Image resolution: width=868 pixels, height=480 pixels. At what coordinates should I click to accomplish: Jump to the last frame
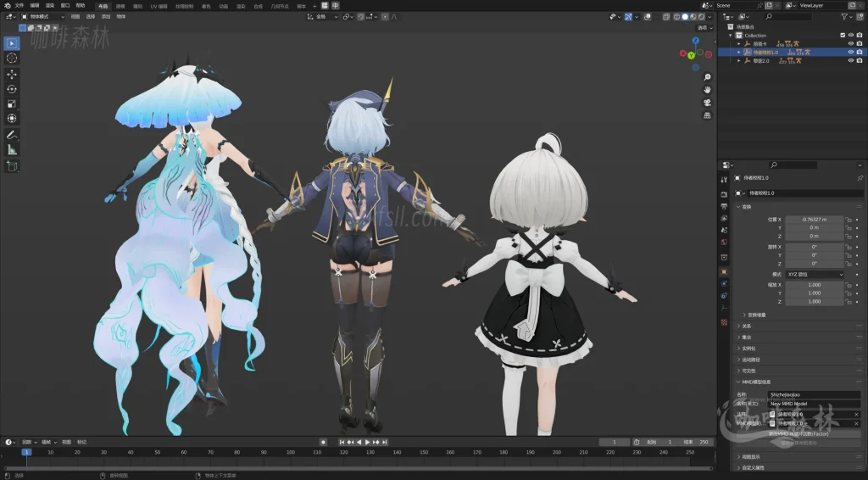pos(384,442)
